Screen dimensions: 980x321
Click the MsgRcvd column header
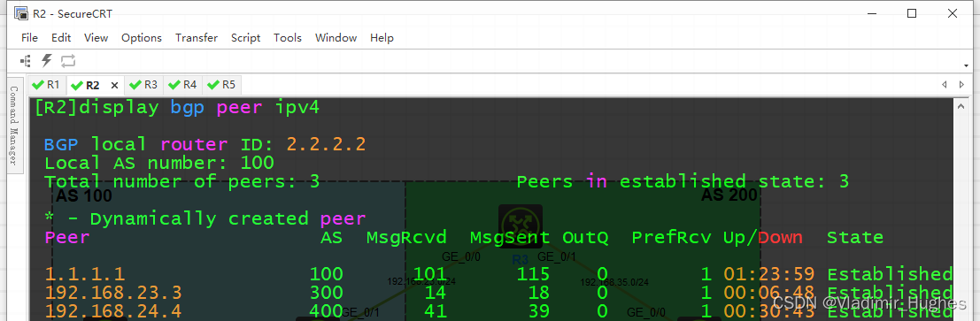click(407, 237)
